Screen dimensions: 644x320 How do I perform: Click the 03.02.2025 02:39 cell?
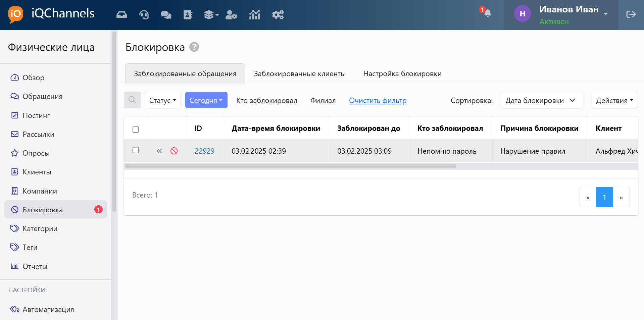(276, 151)
